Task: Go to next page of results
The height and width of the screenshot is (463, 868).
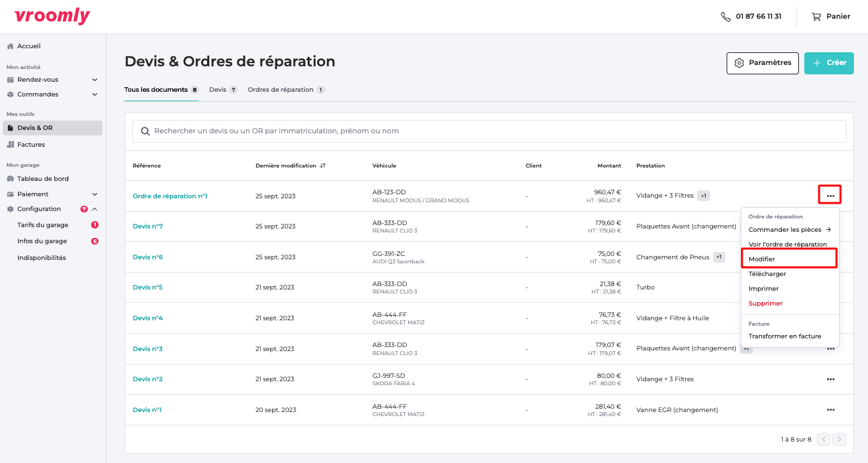Action: click(839, 440)
